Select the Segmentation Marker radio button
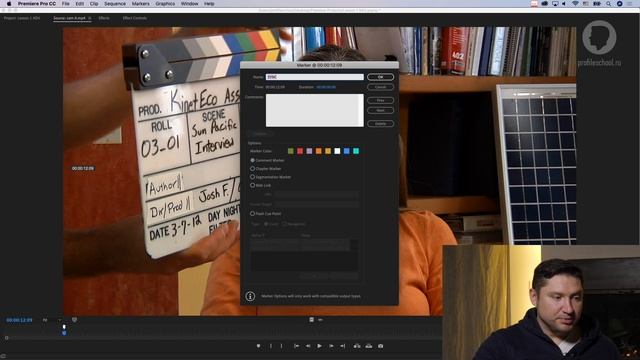The image size is (640, 360). [x=253, y=177]
